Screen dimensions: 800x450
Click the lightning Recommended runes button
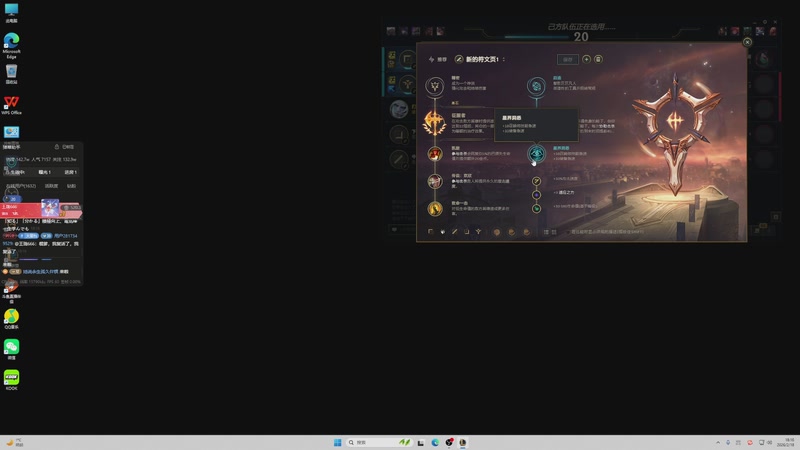click(x=437, y=60)
